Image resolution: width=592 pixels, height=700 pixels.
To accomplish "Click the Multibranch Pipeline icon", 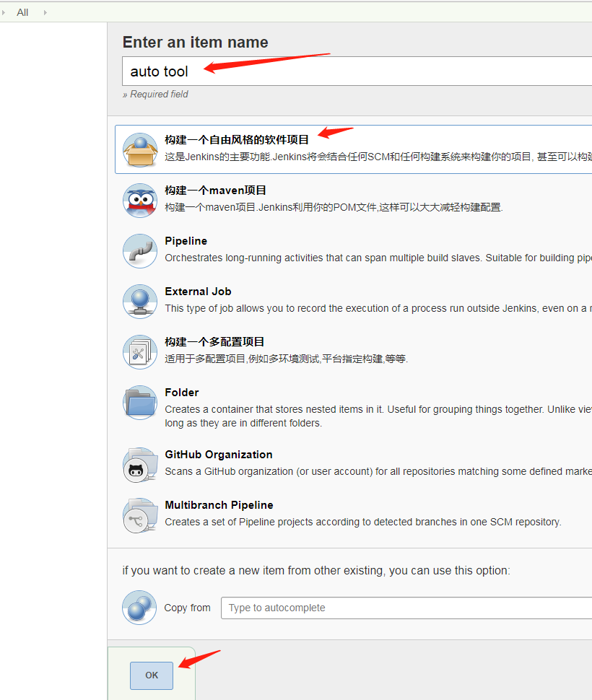I will [x=140, y=516].
